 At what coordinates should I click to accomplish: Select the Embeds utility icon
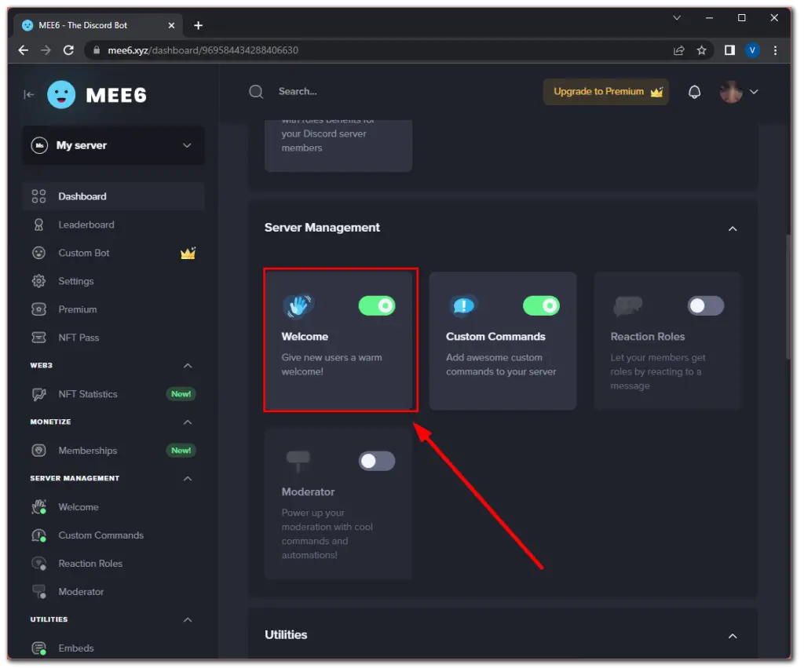(x=38, y=648)
